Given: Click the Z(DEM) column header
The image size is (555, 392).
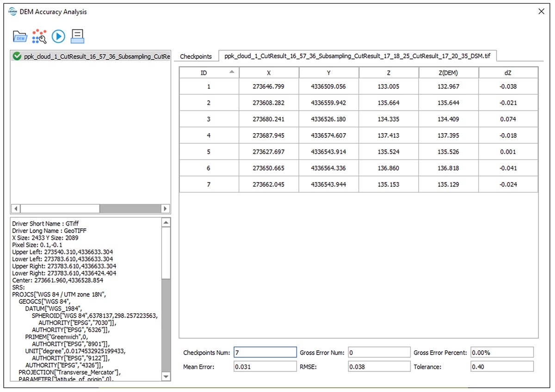Looking at the screenshot, I should tap(448, 73).
